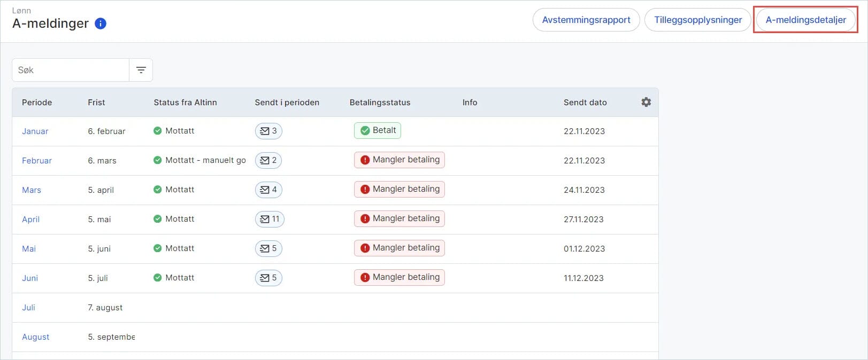This screenshot has height=360, width=868.
Task: Click the '5. april' deadline cell
Action: click(x=101, y=190)
